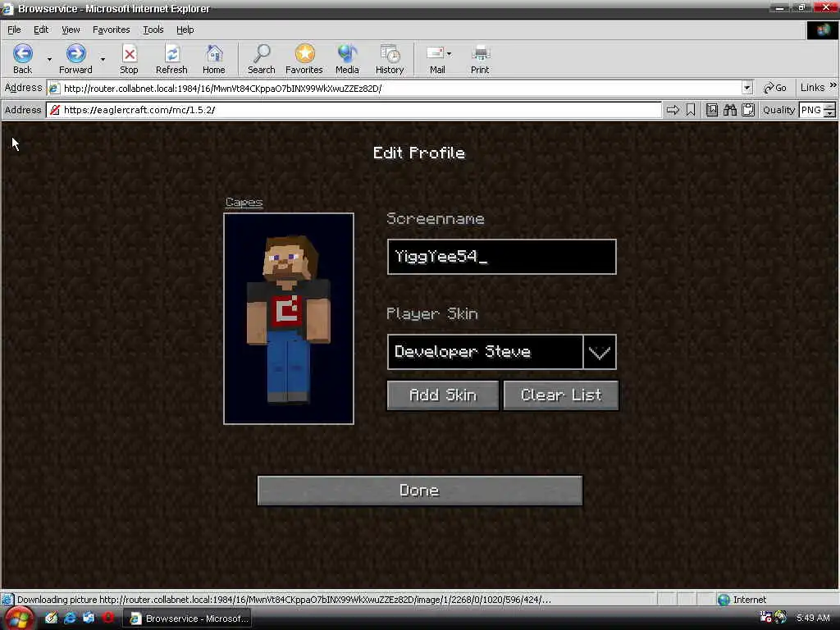The height and width of the screenshot is (630, 840).
Task: Click the Add Skin button
Action: (443, 395)
